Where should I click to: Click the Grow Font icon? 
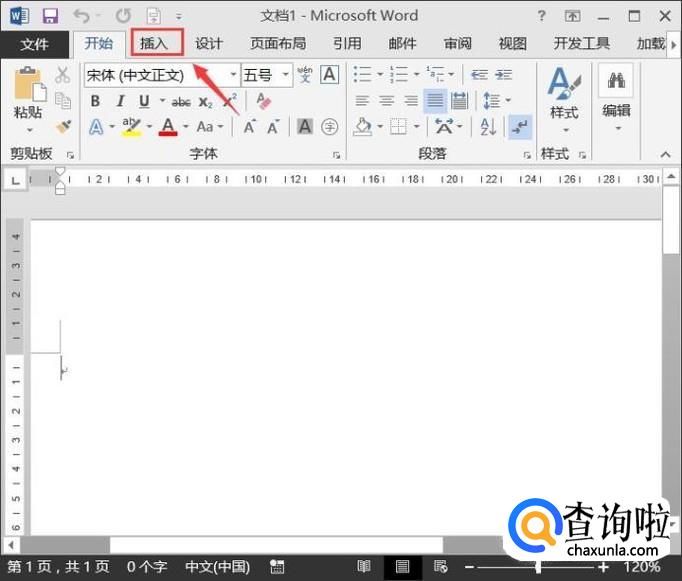[250, 127]
